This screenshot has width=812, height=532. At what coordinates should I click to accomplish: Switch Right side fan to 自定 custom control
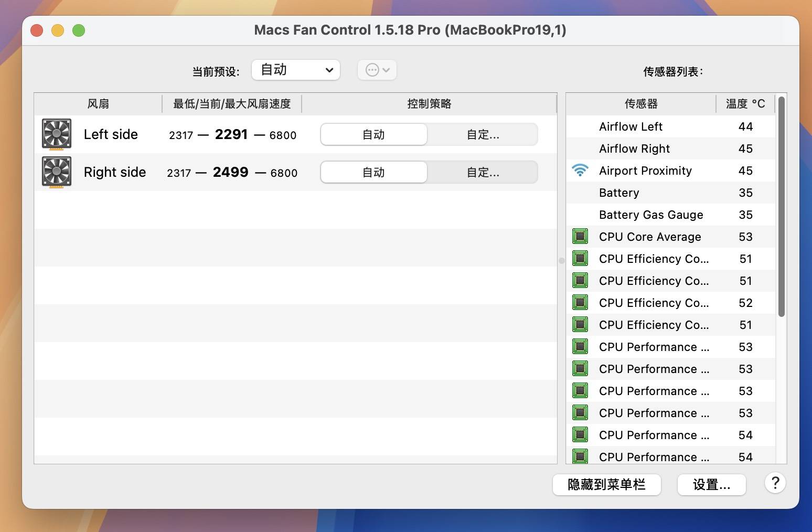pyautogui.click(x=482, y=172)
